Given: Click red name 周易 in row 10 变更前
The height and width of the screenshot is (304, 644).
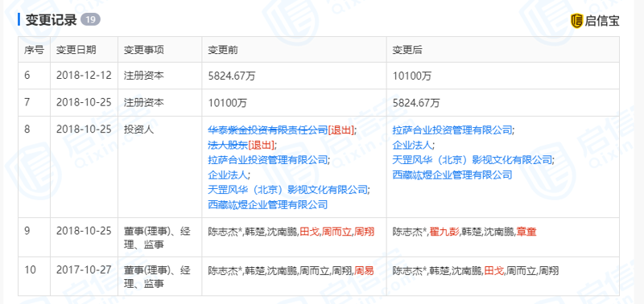Looking at the screenshot, I should (365, 271).
